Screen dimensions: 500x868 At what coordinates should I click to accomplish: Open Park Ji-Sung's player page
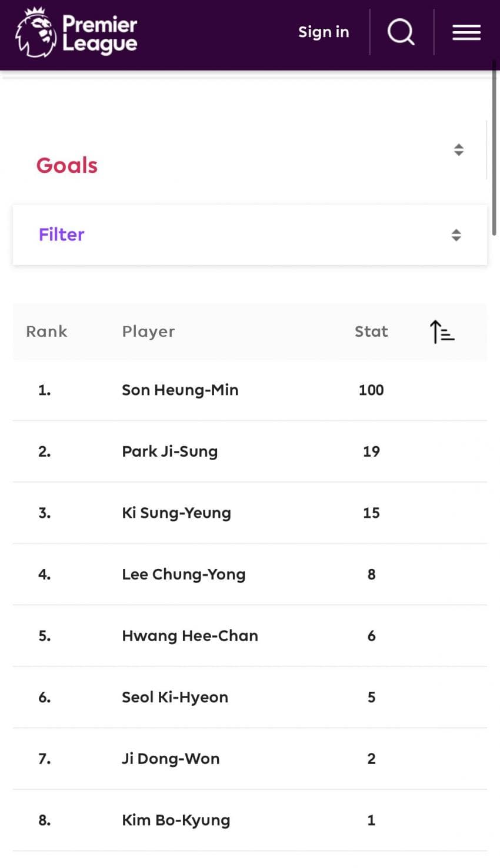tap(169, 451)
